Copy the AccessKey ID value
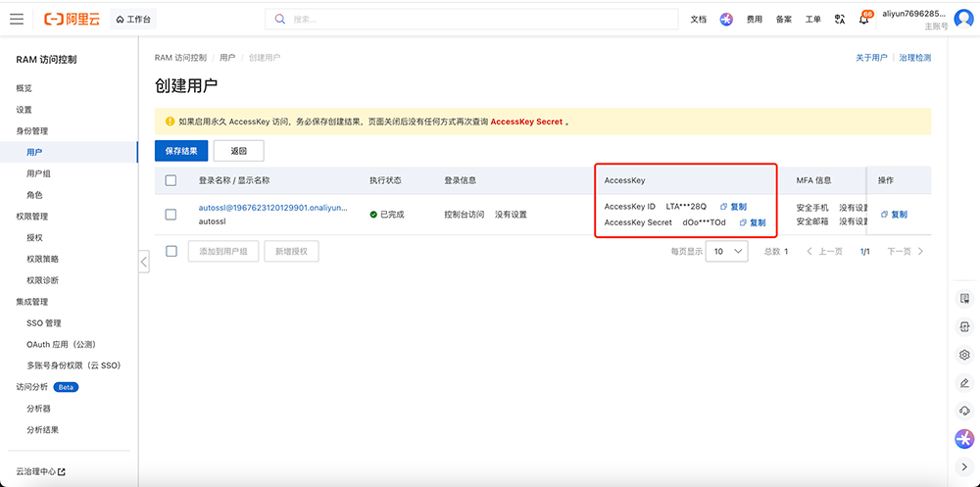The width and height of the screenshot is (980, 487). pos(733,207)
